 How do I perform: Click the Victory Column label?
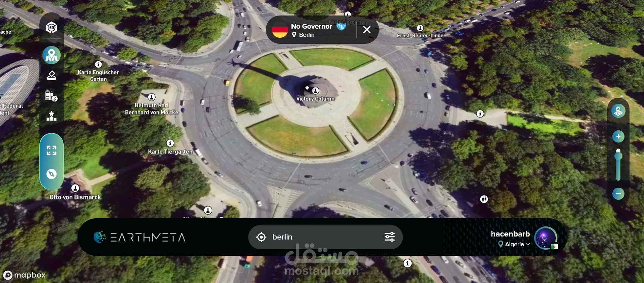[x=316, y=99]
